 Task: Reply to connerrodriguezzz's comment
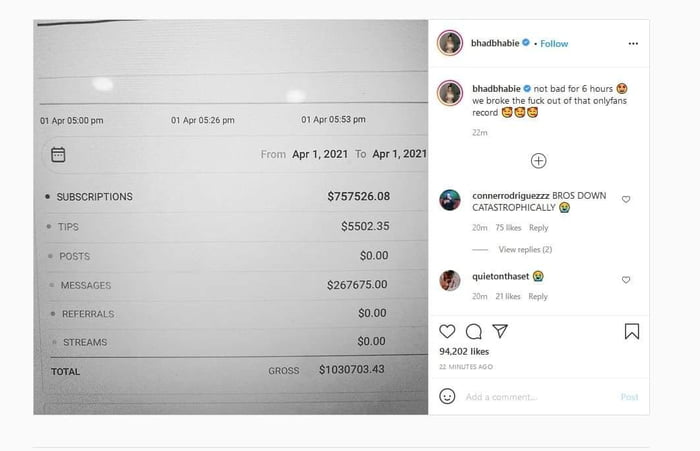pyautogui.click(x=538, y=228)
